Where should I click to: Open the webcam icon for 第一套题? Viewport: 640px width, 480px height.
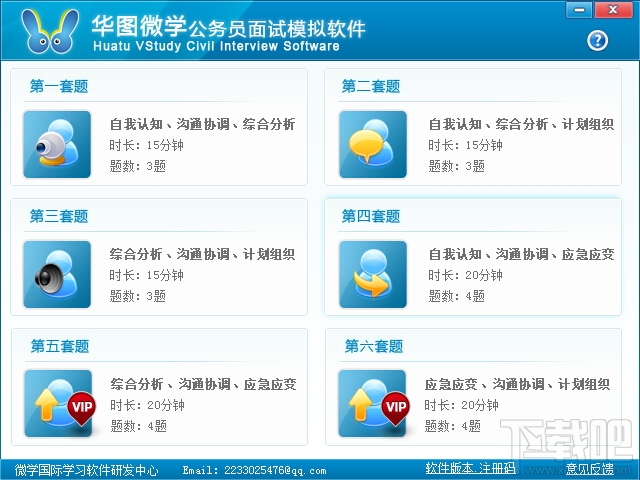point(57,144)
